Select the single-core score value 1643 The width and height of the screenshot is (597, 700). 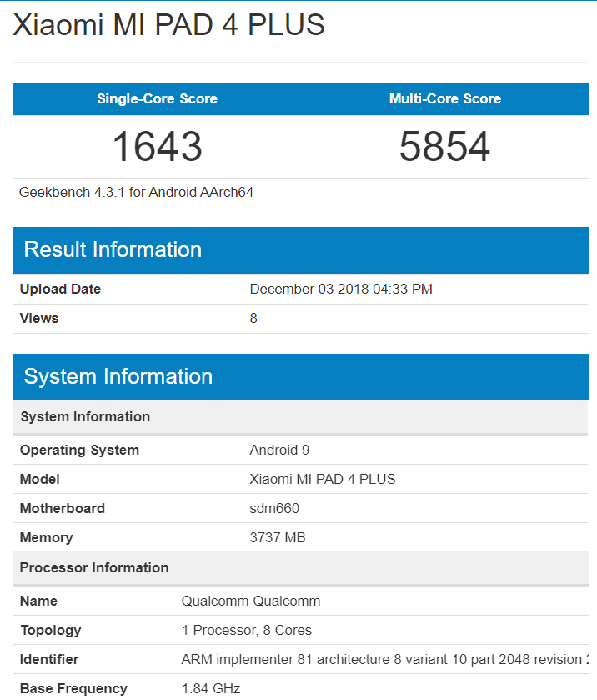[x=157, y=147]
